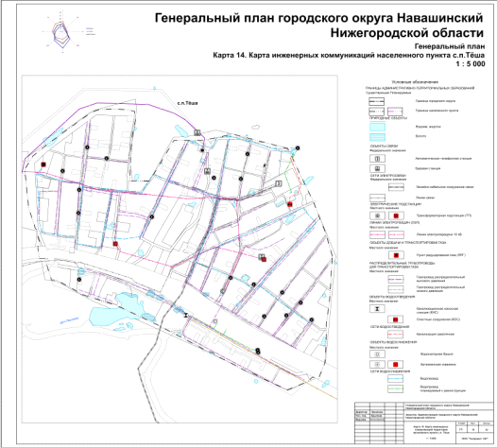497x448 pixels.
Task: Click the Болото legend label
Action: [420, 136]
